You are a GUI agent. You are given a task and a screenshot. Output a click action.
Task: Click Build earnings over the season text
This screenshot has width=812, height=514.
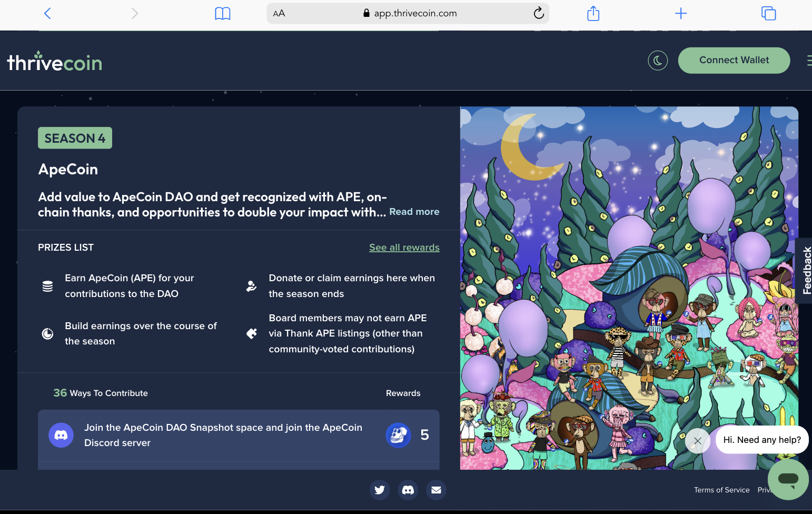click(x=141, y=333)
